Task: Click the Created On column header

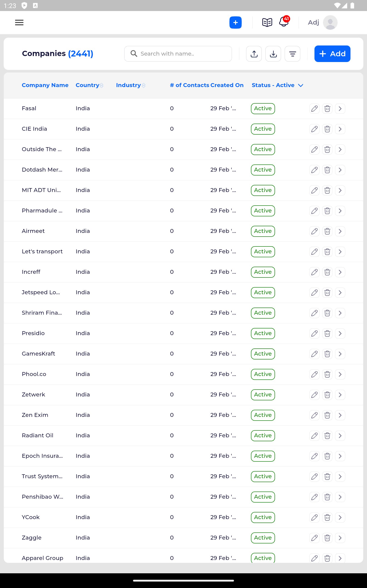Action: (227, 85)
